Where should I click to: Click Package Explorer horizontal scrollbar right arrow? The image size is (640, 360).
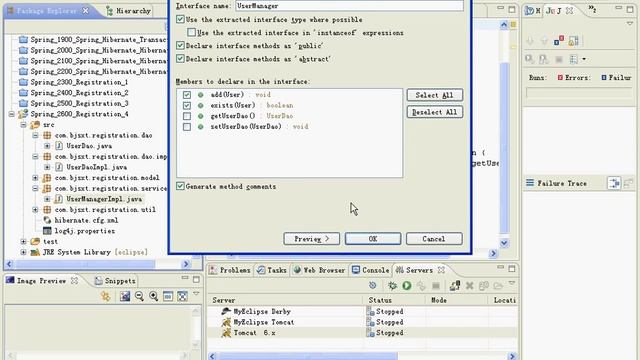coord(186,264)
